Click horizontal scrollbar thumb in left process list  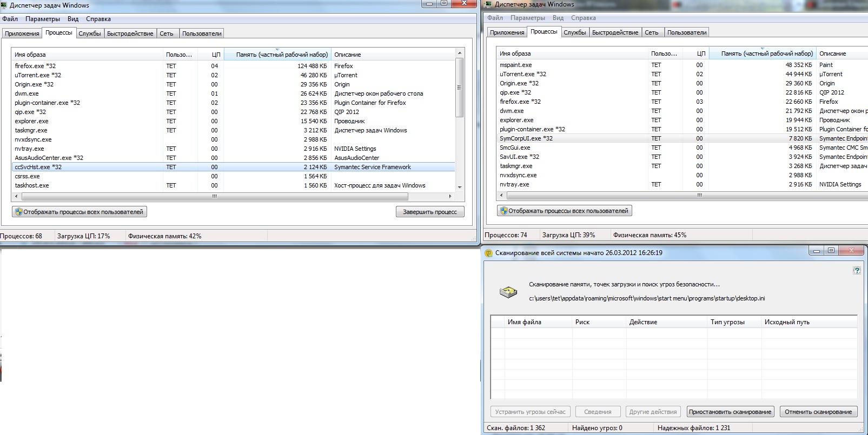pos(214,196)
